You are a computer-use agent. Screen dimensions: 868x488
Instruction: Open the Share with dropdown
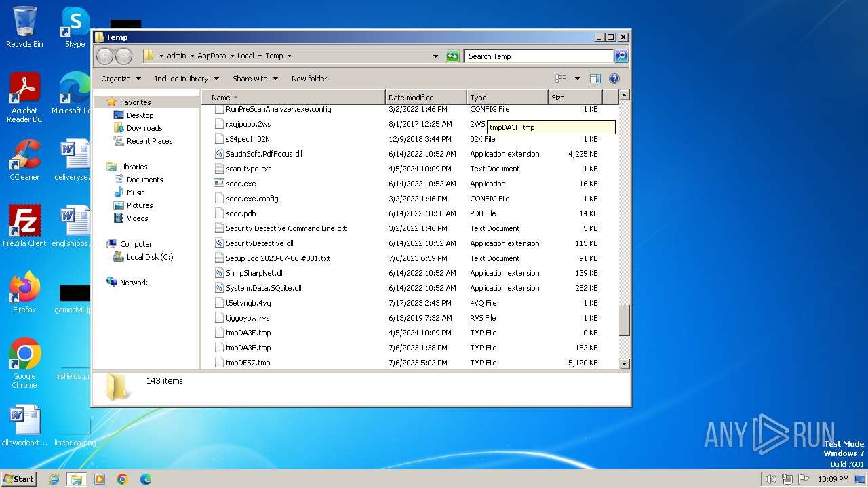pyautogui.click(x=256, y=79)
